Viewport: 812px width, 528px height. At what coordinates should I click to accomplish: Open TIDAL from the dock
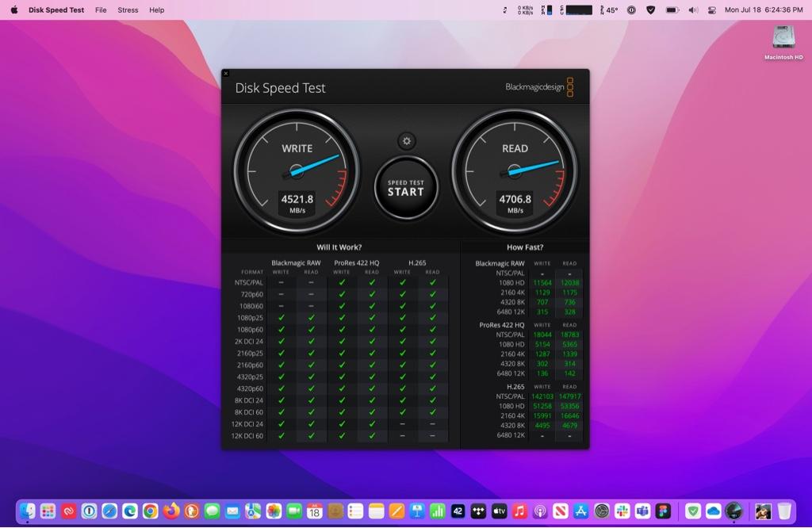click(478, 511)
